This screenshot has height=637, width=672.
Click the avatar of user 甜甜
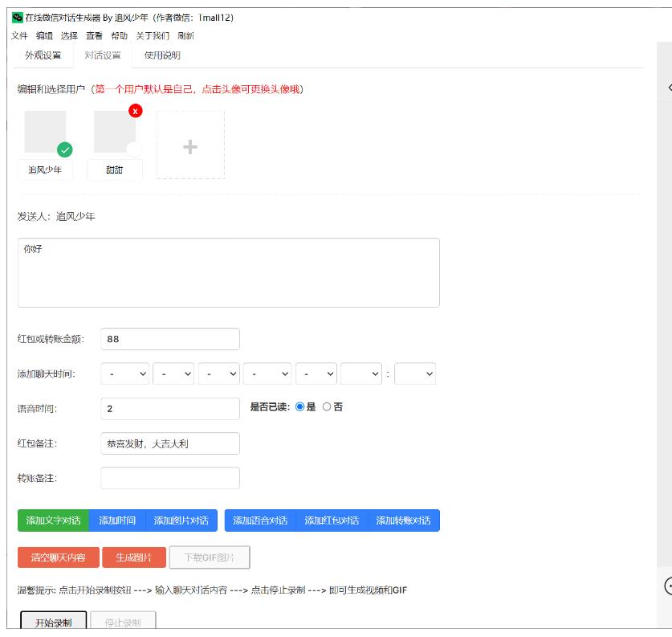tap(115, 132)
